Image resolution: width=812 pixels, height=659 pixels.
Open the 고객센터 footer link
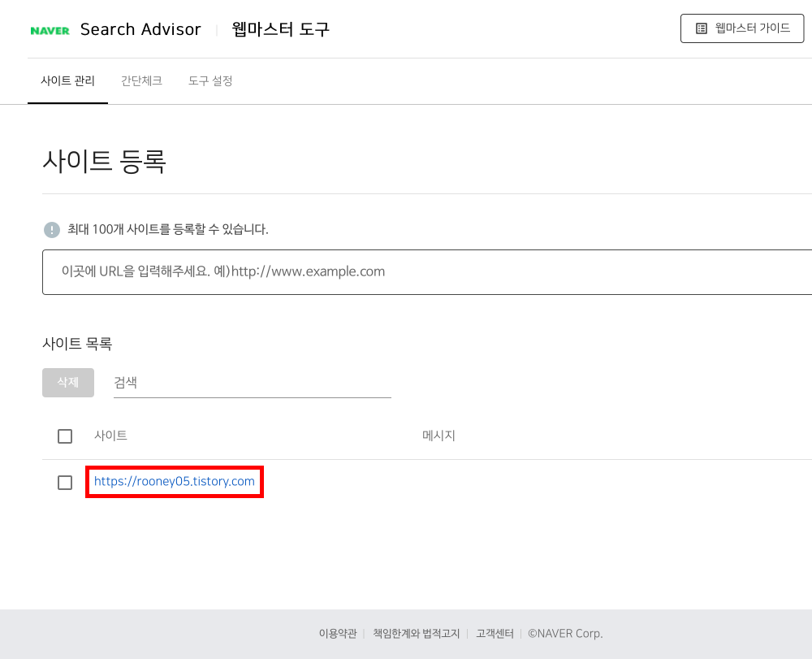(x=495, y=634)
